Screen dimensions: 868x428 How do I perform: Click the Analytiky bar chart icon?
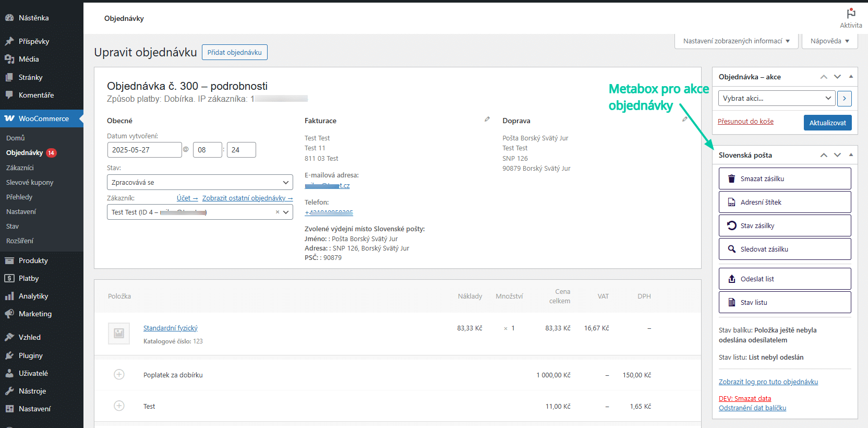pyautogui.click(x=9, y=296)
